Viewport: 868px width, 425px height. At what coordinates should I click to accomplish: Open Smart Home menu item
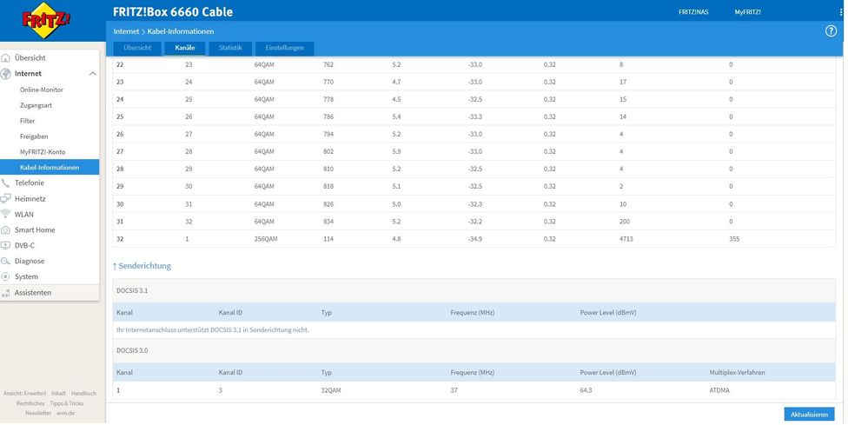click(35, 229)
